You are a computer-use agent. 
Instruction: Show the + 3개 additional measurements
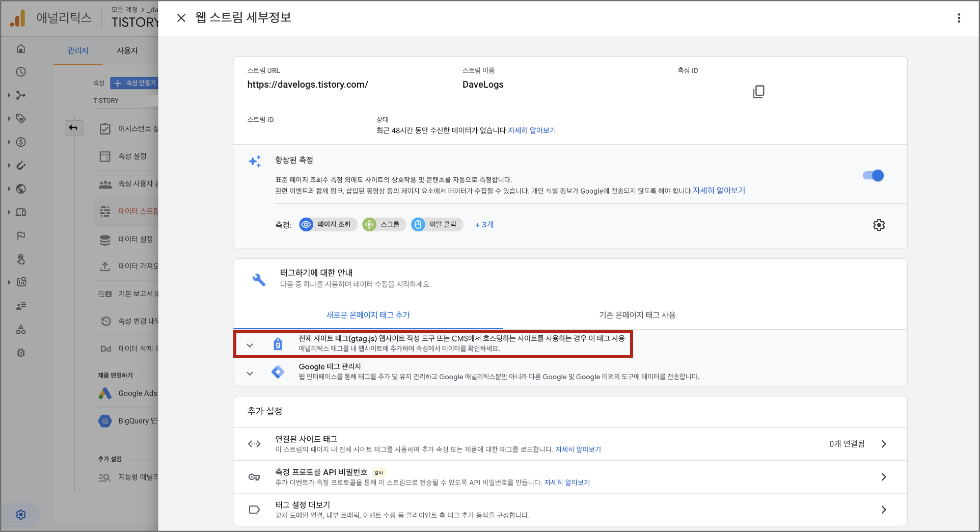pos(484,225)
